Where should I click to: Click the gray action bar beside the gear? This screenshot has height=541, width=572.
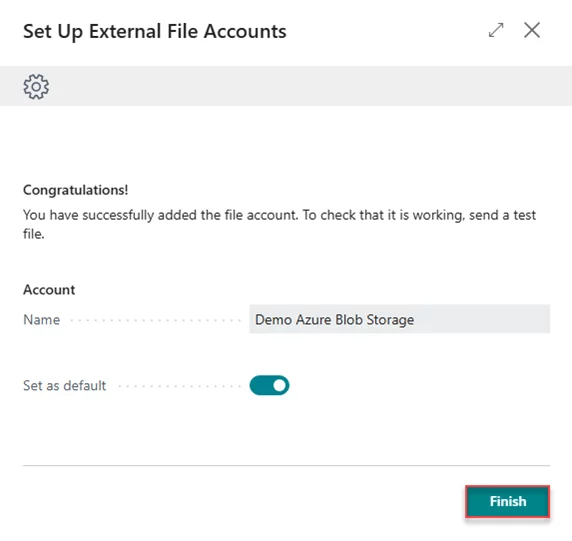[x=310, y=86]
